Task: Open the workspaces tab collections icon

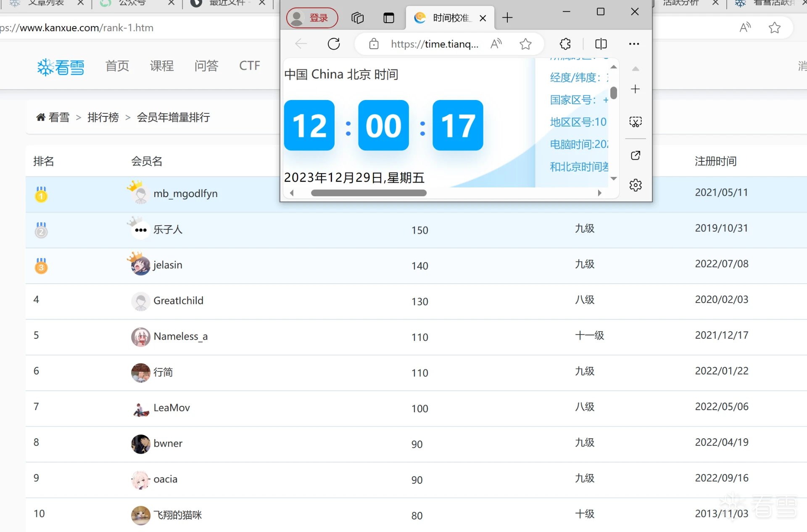Action: [357, 18]
